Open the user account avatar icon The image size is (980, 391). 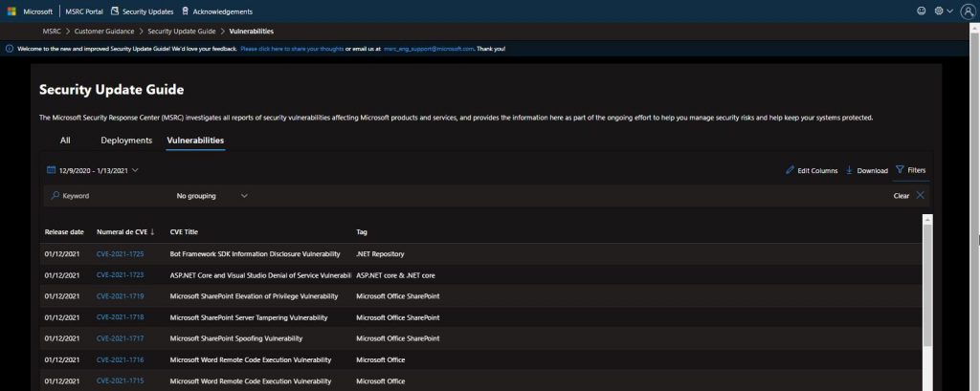[x=967, y=11]
